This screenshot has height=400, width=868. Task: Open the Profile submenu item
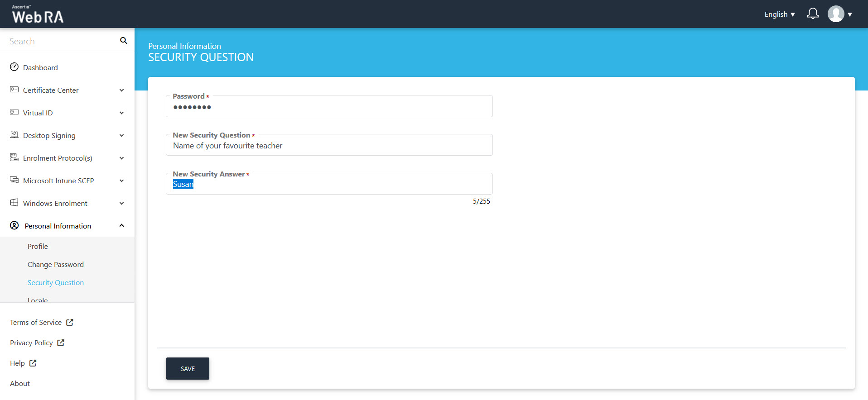point(38,246)
